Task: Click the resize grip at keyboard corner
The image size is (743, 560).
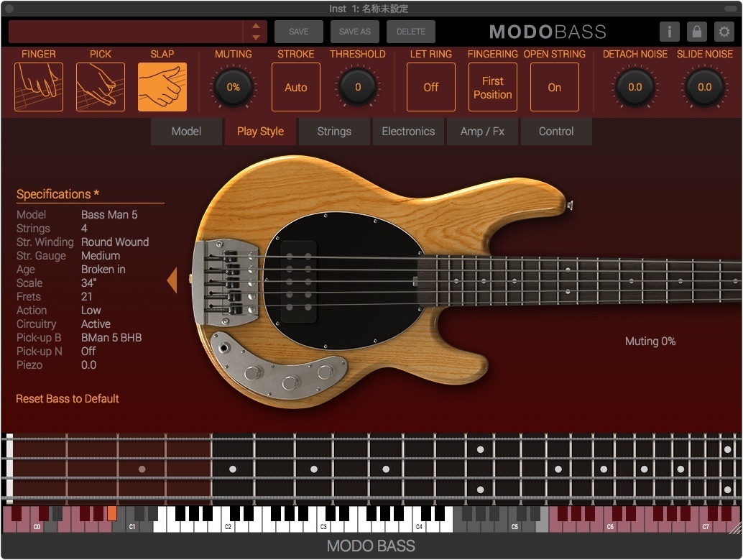Action: [735, 527]
